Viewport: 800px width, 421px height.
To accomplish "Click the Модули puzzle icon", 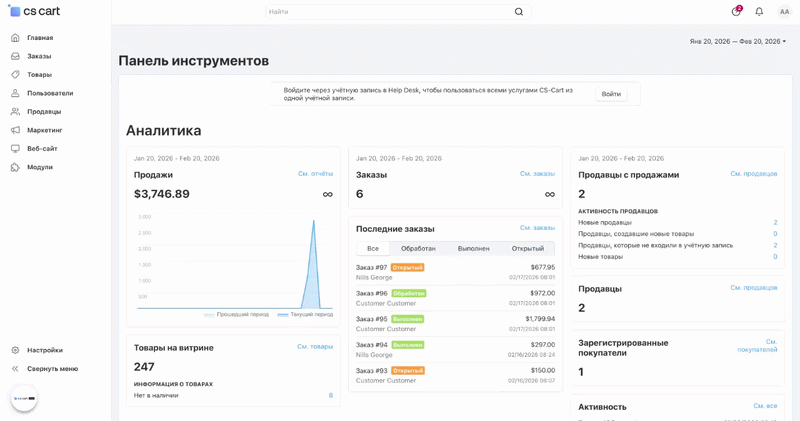I will coord(15,167).
